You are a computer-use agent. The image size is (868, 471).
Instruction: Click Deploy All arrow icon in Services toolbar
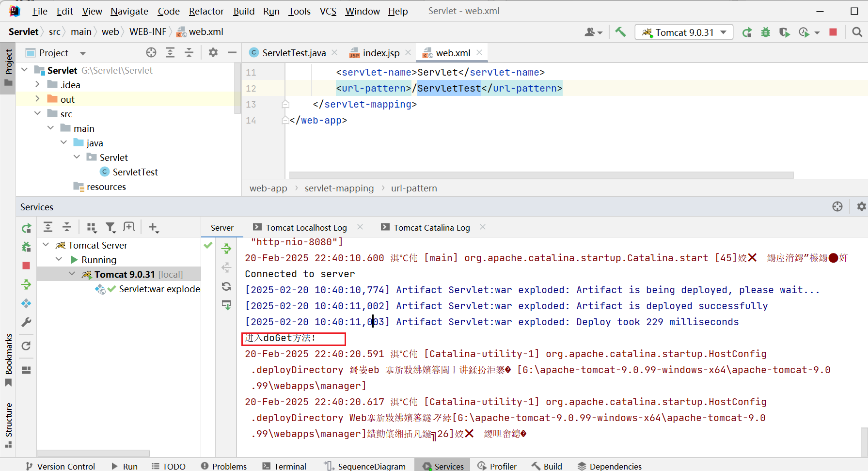click(x=26, y=284)
